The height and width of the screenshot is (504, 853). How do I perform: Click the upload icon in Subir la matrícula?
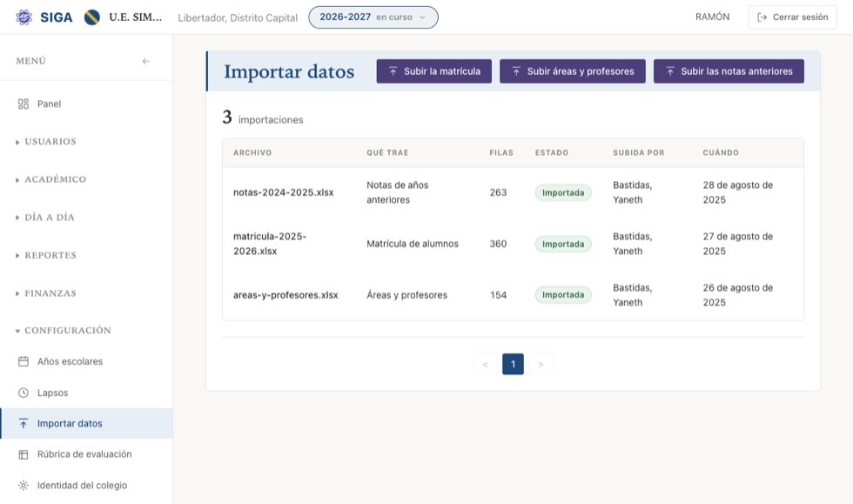[393, 71]
